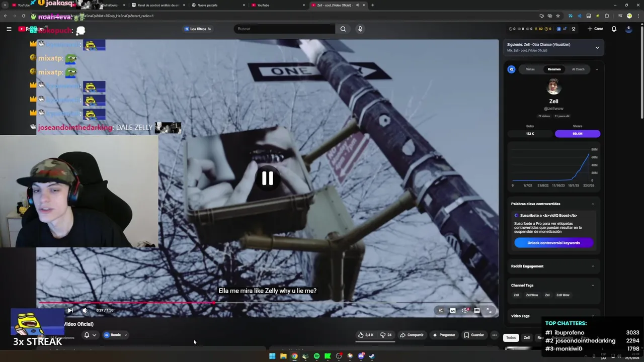Open the notification bell dropdown under video

tap(90, 335)
